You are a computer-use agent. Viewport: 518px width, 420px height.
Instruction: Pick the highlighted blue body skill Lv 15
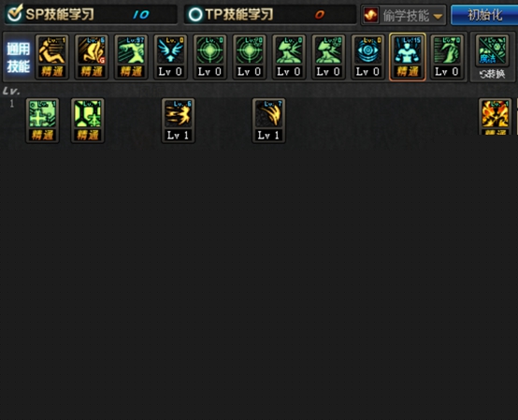[x=408, y=57]
